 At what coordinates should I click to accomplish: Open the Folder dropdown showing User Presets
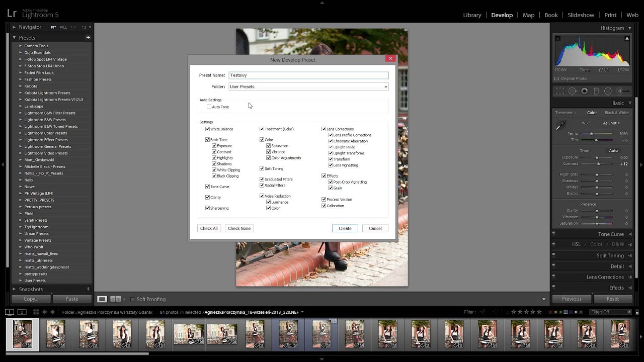point(308,86)
